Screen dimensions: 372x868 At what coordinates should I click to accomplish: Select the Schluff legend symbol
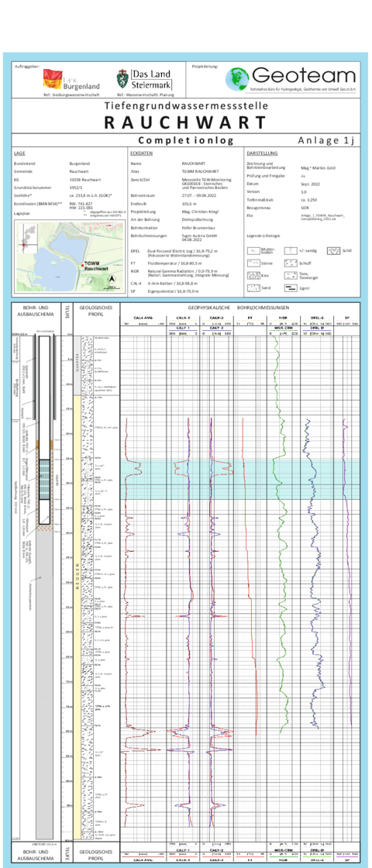click(x=291, y=263)
